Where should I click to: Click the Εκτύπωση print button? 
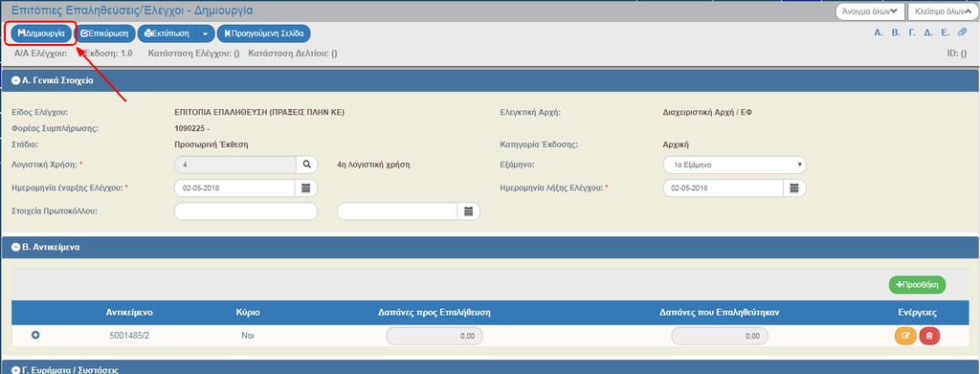point(167,33)
